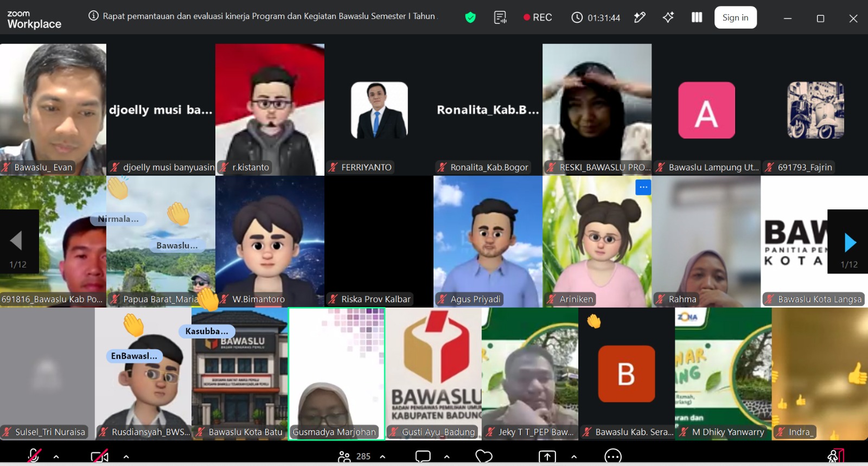Screen dimensions: 868x466
Task: Click the green encryption shield icon
Action: click(470, 17)
